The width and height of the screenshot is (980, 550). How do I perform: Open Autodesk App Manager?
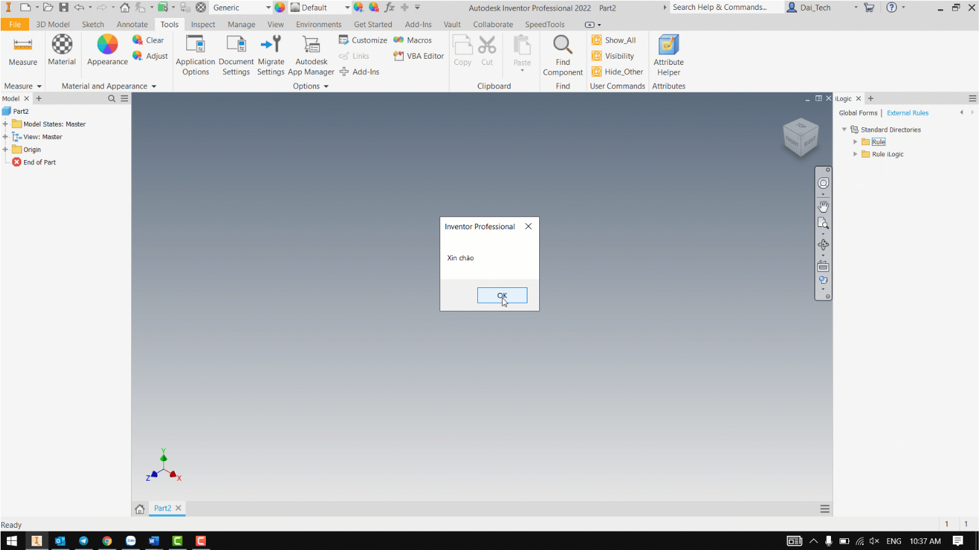[x=311, y=56]
